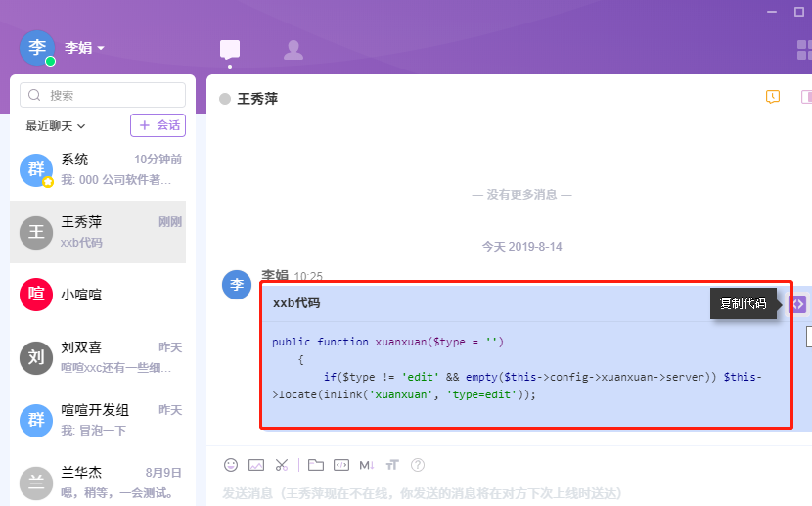
Task: Click the purple copy code button
Action: pos(798,304)
